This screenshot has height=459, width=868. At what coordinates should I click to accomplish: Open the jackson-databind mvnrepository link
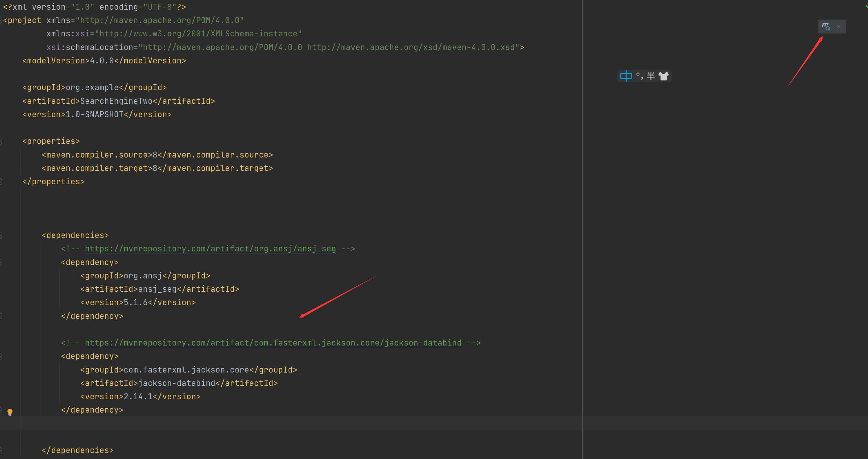click(x=273, y=343)
